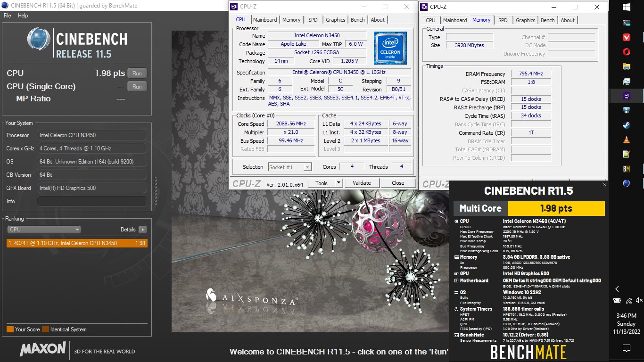Click the FSB:DRAM value 1:8
The width and height of the screenshot is (644, 362).
click(531, 82)
